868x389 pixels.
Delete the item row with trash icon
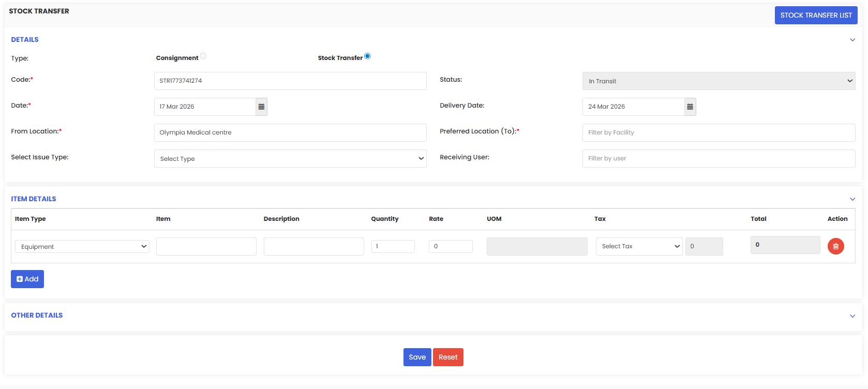coord(835,246)
